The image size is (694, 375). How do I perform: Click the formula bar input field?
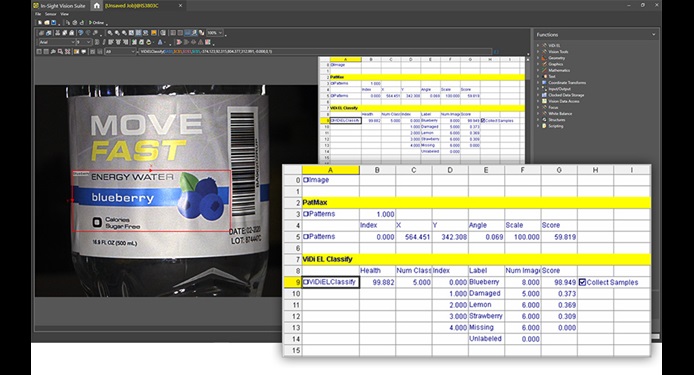314,52
